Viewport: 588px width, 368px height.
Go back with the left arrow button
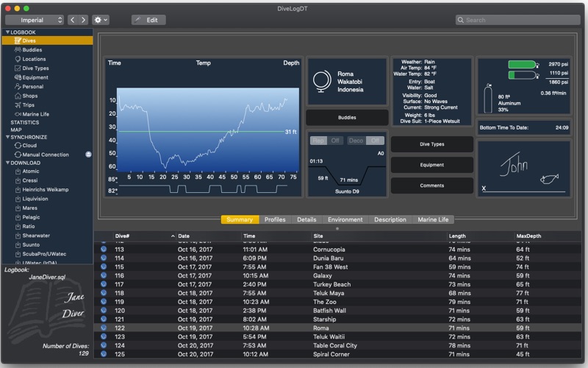[x=72, y=20]
